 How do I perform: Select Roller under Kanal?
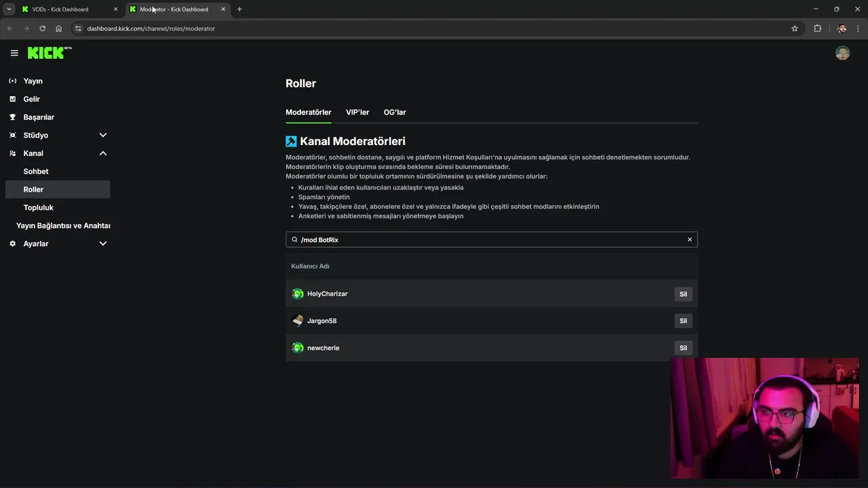[x=58, y=189]
